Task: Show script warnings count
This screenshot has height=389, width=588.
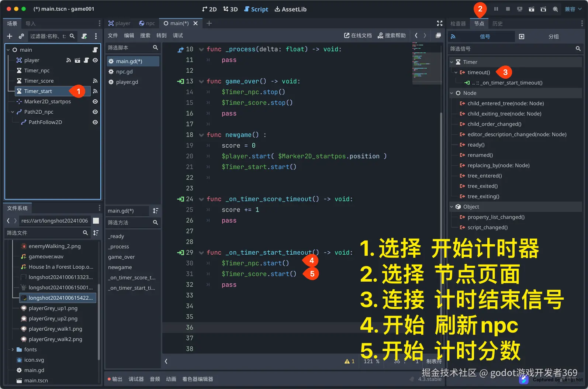Action: point(349,361)
